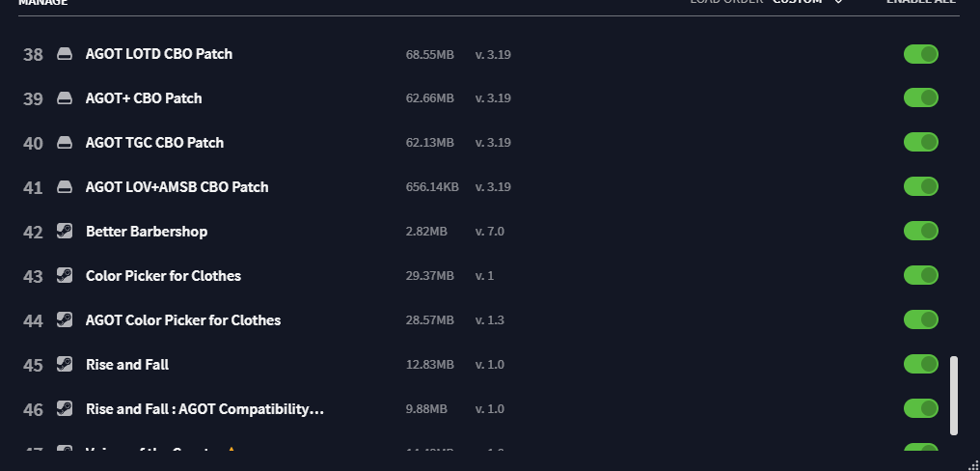
Task: Select the Better Barbershop mod name
Action: click(x=147, y=232)
